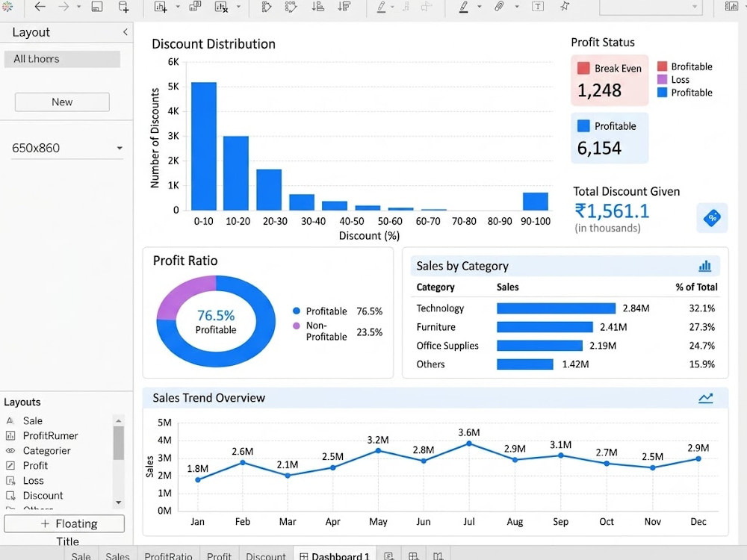Image resolution: width=747 pixels, height=560 pixels.
Task: Open the redo arrow dropdown
Action: pos(79,7)
